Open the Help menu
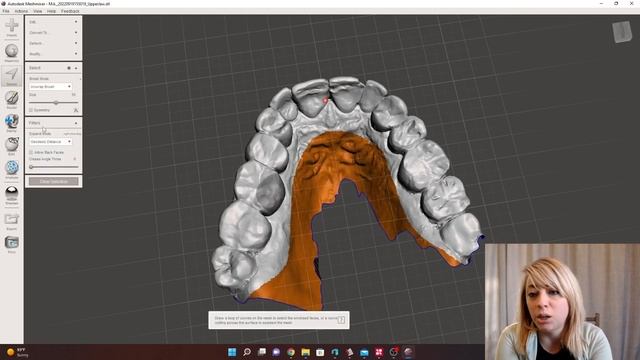This screenshot has width=640, height=360. (x=51, y=11)
